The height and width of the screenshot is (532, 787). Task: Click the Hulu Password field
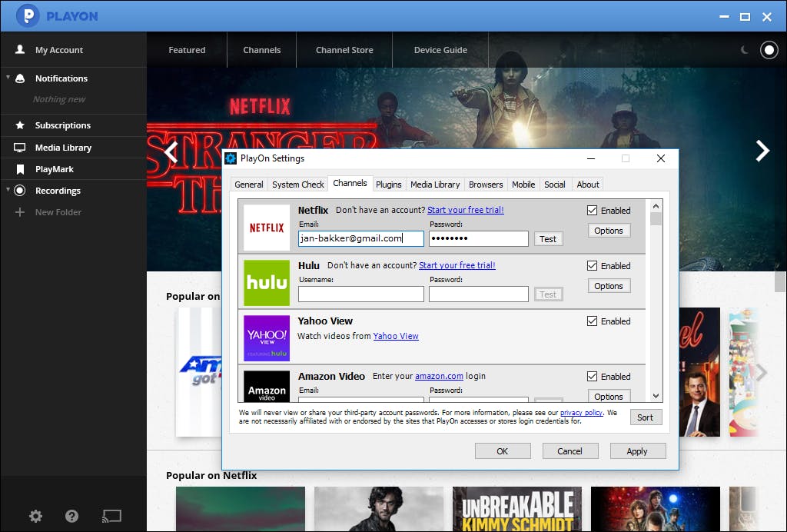(478, 294)
